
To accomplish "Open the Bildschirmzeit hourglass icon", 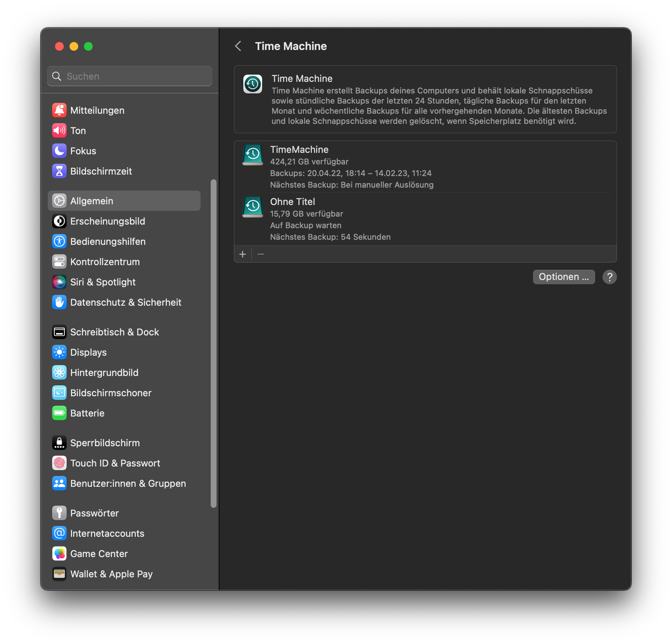I will [x=59, y=171].
